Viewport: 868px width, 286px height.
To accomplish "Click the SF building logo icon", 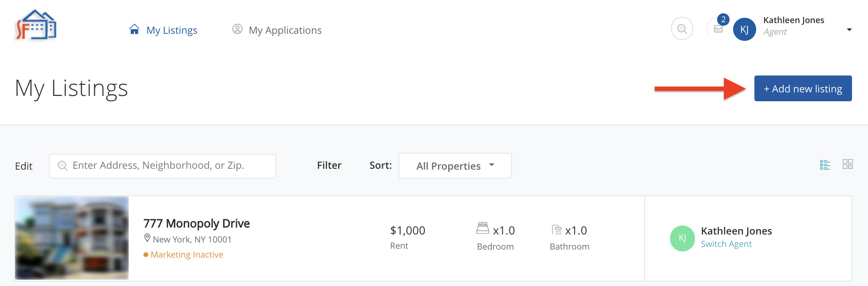I will coord(36,26).
